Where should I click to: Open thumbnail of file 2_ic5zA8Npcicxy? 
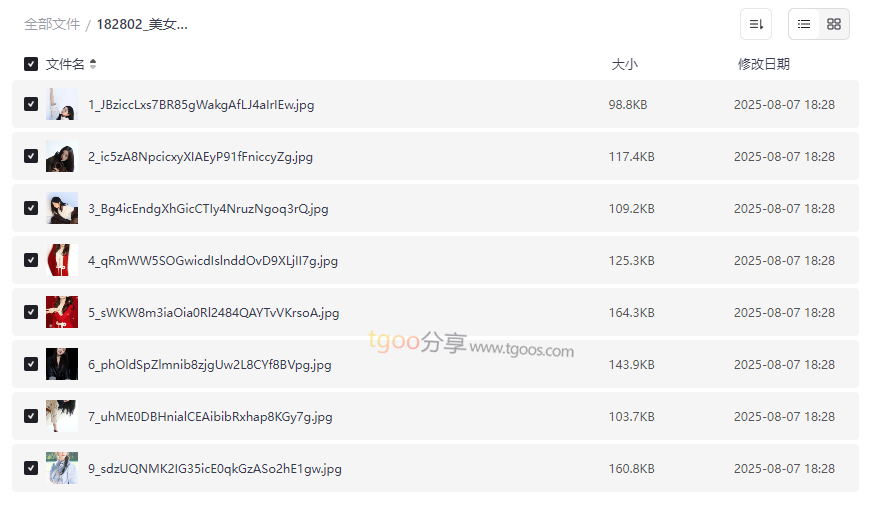point(62,156)
